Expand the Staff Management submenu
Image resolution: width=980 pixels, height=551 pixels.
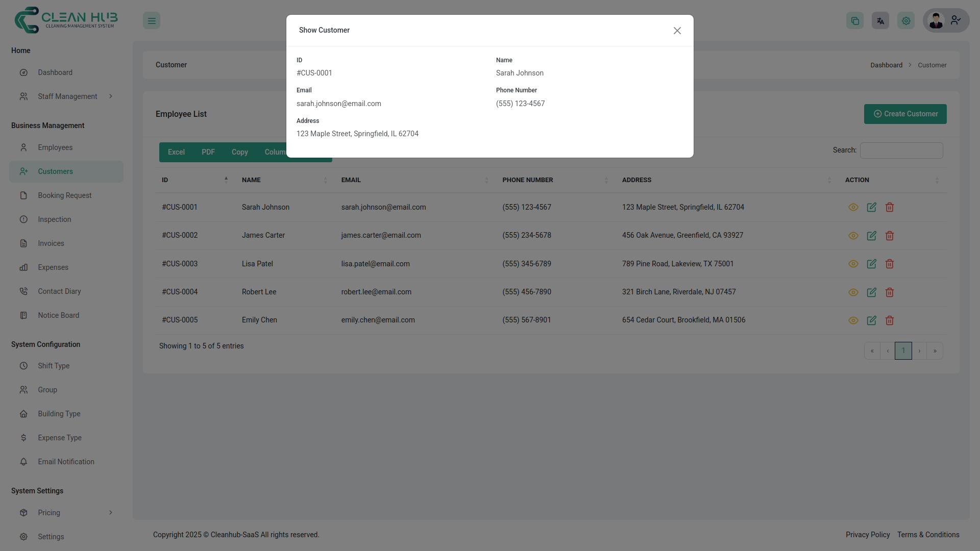coord(67,96)
